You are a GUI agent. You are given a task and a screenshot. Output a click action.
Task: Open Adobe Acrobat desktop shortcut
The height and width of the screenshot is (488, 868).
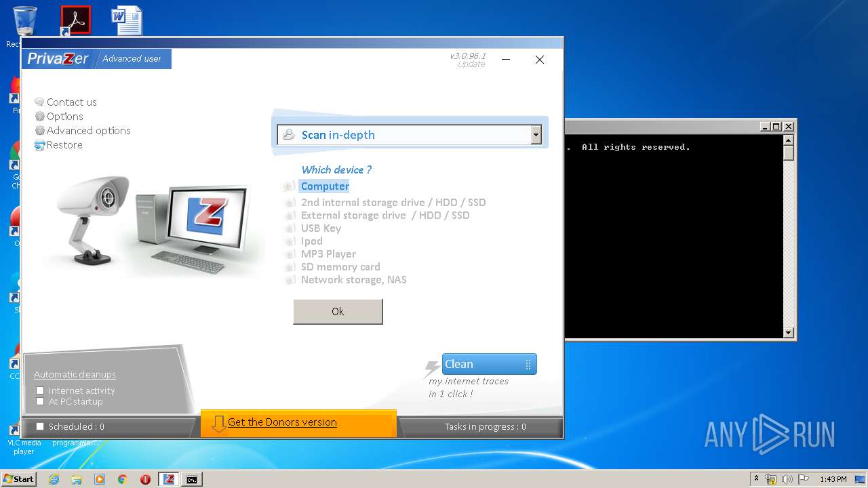75,20
